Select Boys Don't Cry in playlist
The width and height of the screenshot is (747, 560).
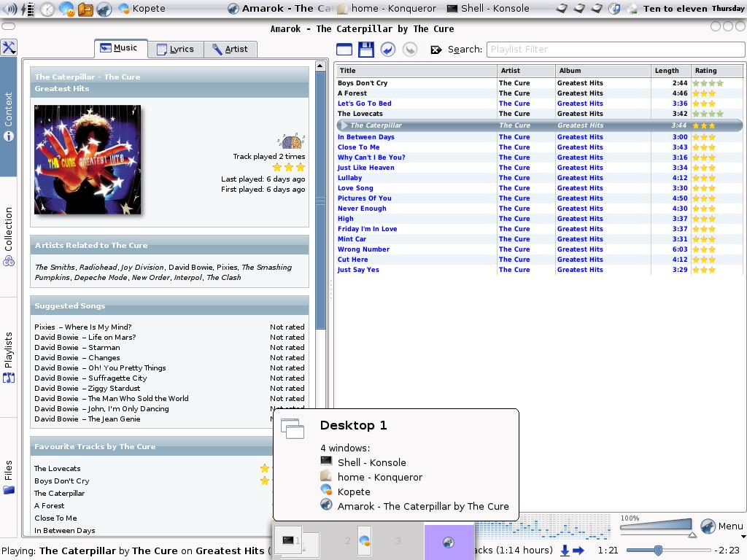click(363, 83)
